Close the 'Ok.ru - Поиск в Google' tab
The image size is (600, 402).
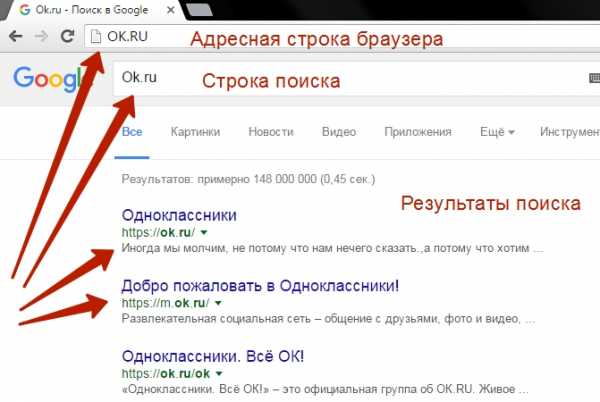coord(171,10)
